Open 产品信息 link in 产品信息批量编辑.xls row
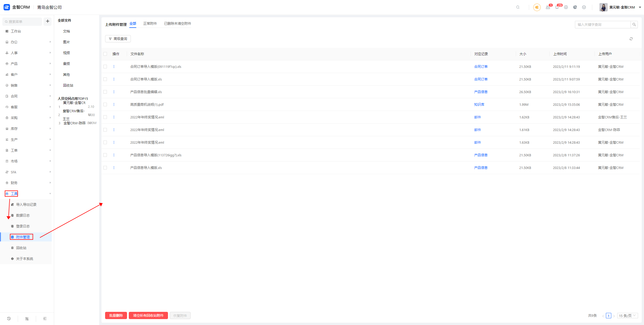 pos(481,92)
